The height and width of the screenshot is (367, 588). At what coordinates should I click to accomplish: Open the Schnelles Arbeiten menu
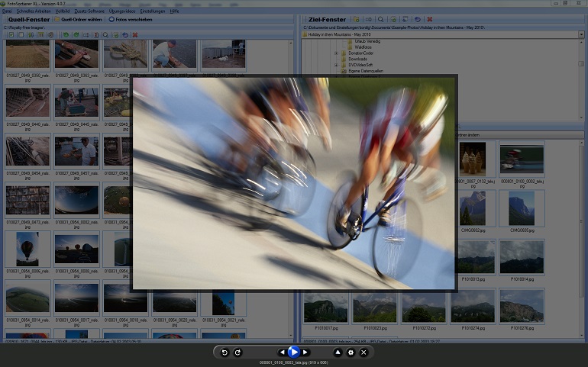(x=34, y=11)
